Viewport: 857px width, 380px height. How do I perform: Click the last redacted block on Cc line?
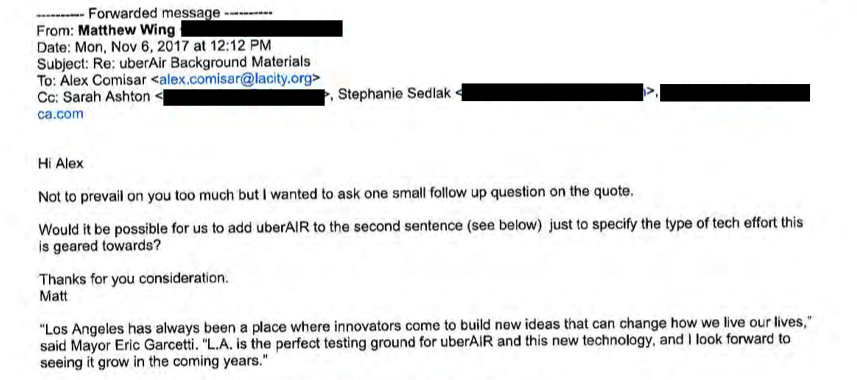click(x=735, y=92)
